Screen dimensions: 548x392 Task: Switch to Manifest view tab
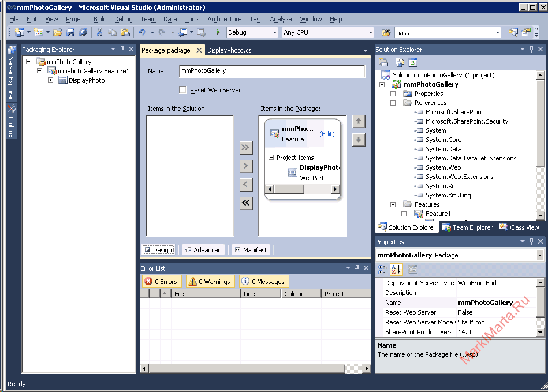pyautogui.click(x=251, y=250)
